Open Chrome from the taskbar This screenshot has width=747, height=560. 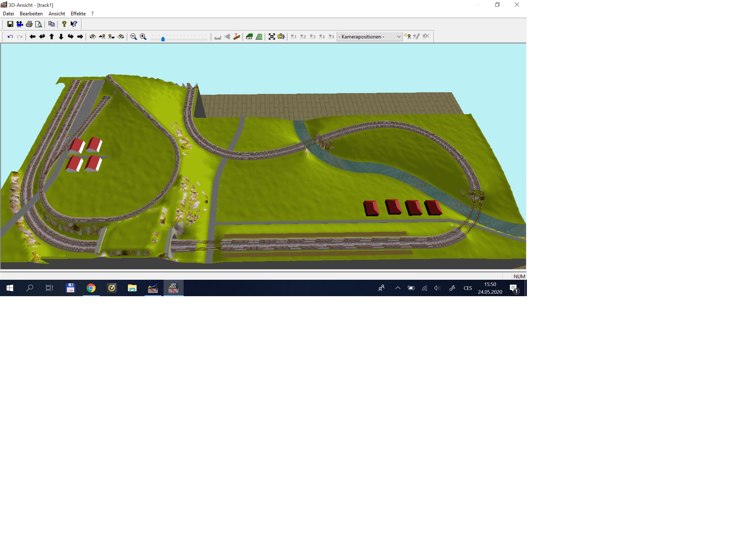tap(91, 288)
